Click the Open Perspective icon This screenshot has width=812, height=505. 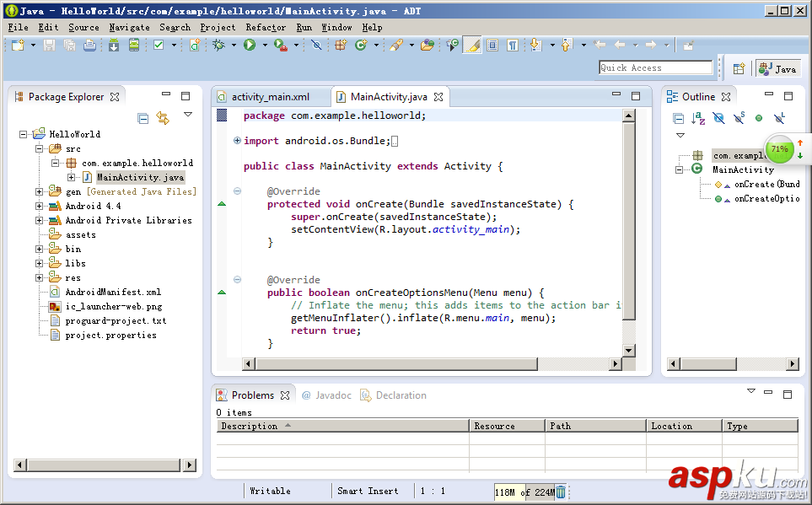pyautogui.click(x=739, y=69)
